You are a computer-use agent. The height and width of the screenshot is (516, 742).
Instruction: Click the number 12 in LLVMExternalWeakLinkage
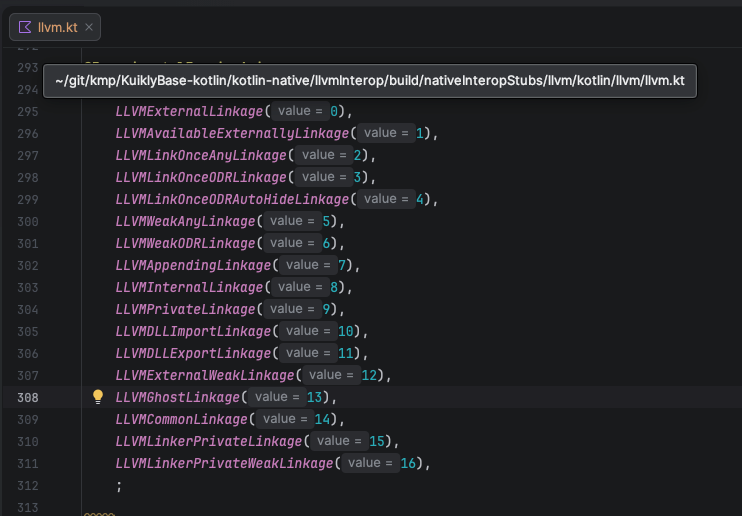click(371, 375)
